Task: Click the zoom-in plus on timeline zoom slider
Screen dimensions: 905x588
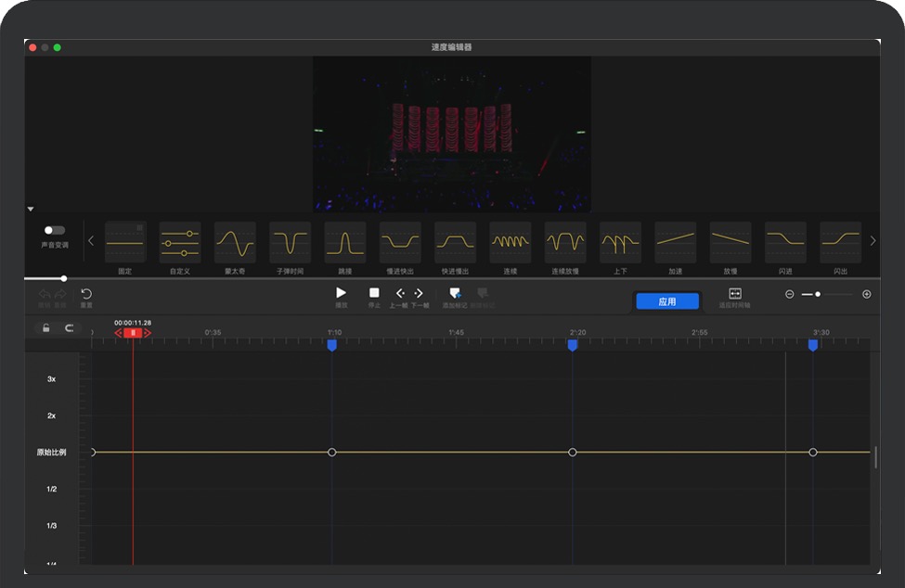Action: click(866, 294)
